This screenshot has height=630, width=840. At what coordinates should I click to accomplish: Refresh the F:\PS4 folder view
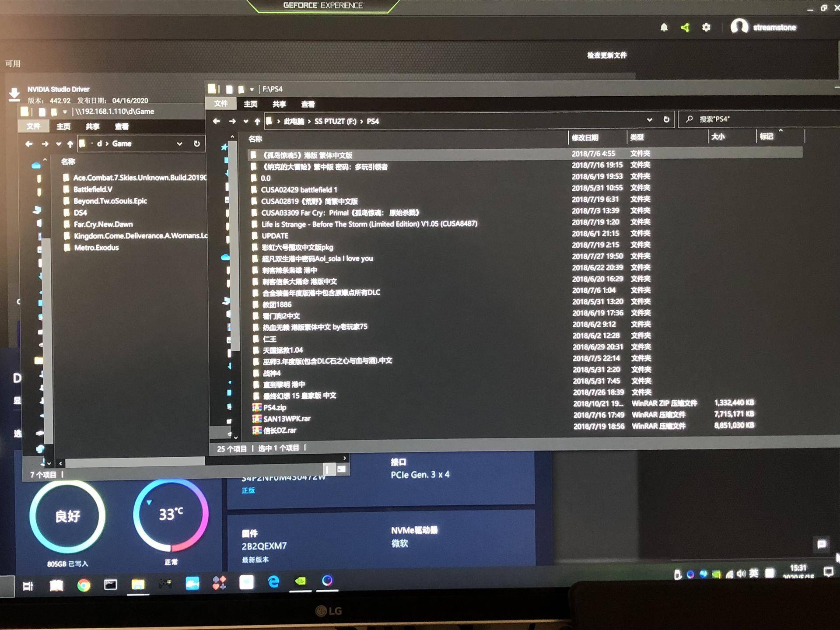[x=666, y=119]
